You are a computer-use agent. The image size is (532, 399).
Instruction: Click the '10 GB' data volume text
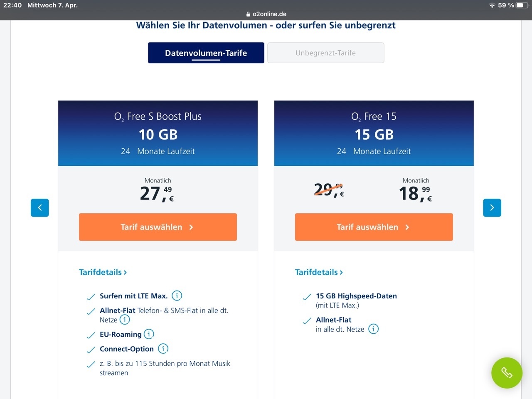tap(158, 135)
